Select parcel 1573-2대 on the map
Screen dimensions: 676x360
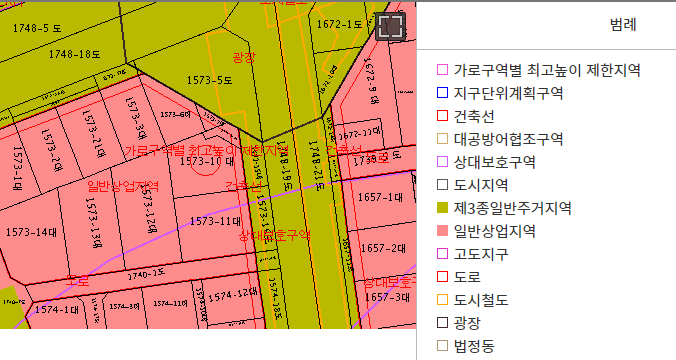(x=52, y=150)
